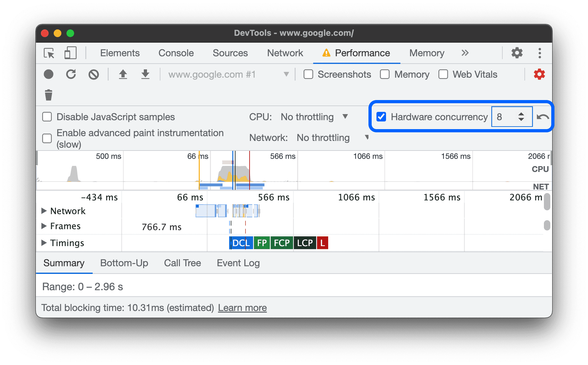Screen dimensions: 588x365
Task: Open capture settings with the red gear icon
Action: tap(539, 74)
